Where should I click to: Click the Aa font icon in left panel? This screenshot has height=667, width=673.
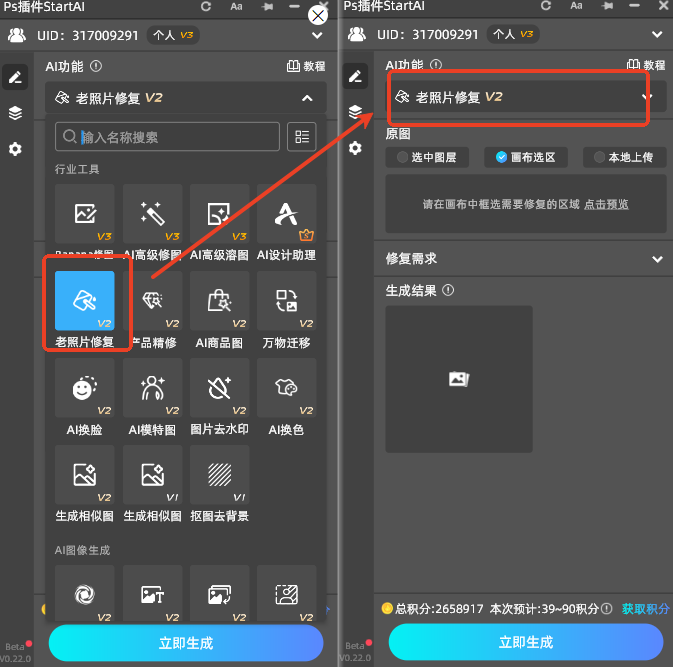236,7
